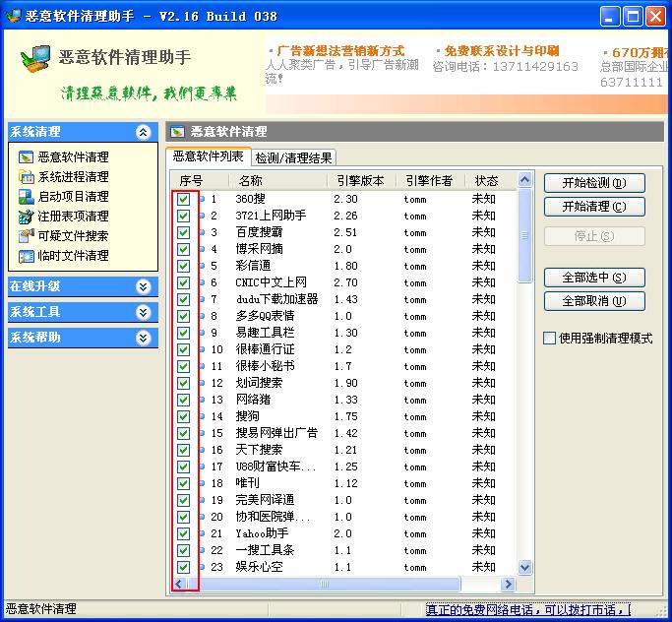Sort list by 序号 column header
The image size is (672, 622).
tap(200, 180)
